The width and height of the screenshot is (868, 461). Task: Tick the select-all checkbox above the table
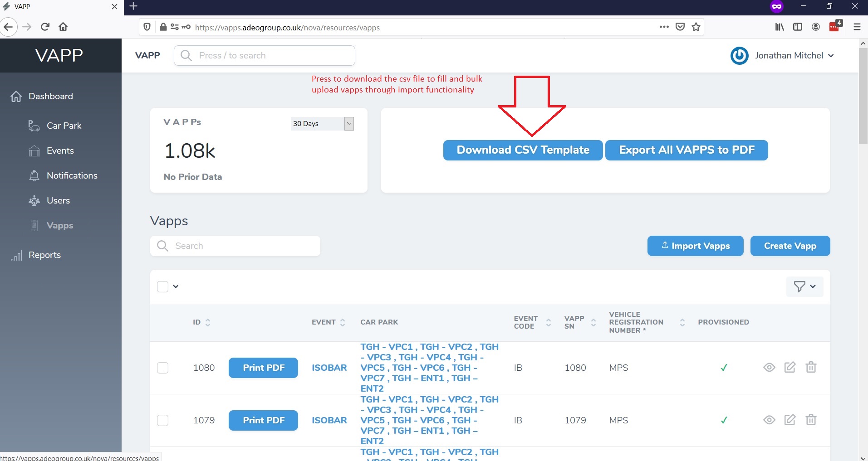(162, 286)
